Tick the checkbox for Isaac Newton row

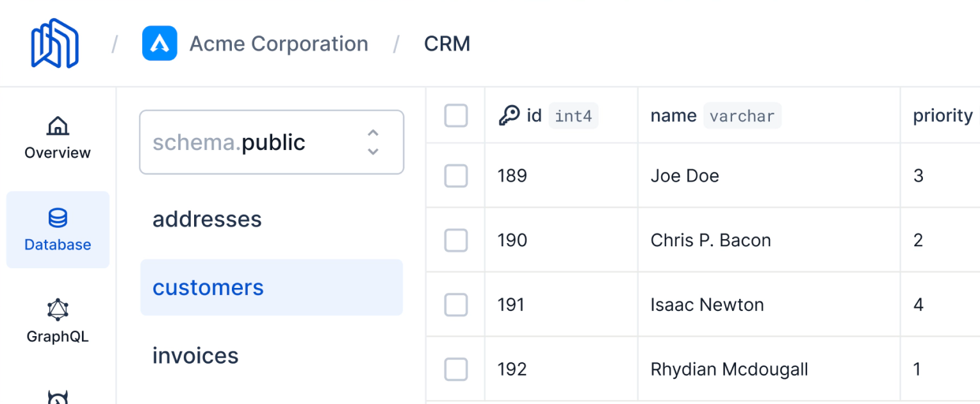pyautogui.click(x=456, y=305)
